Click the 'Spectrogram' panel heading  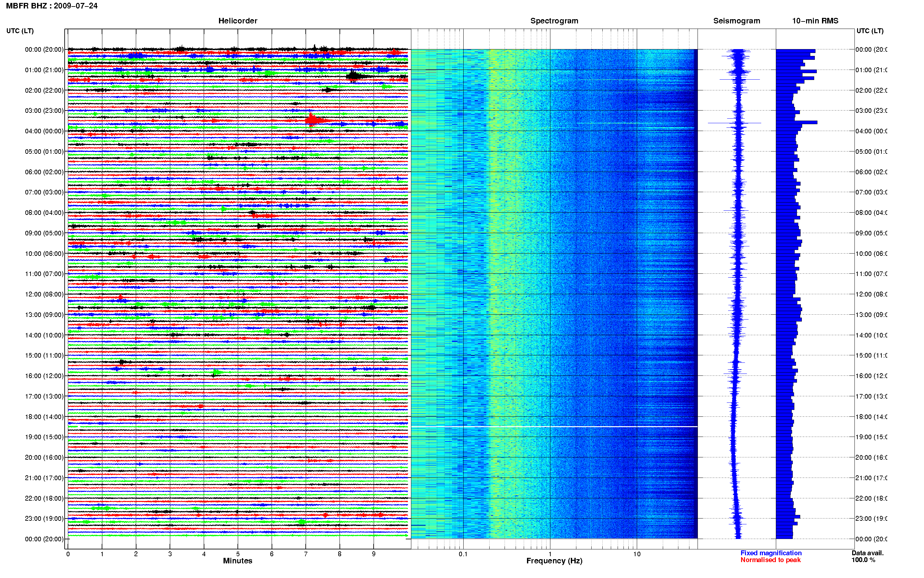pos(554,21)
